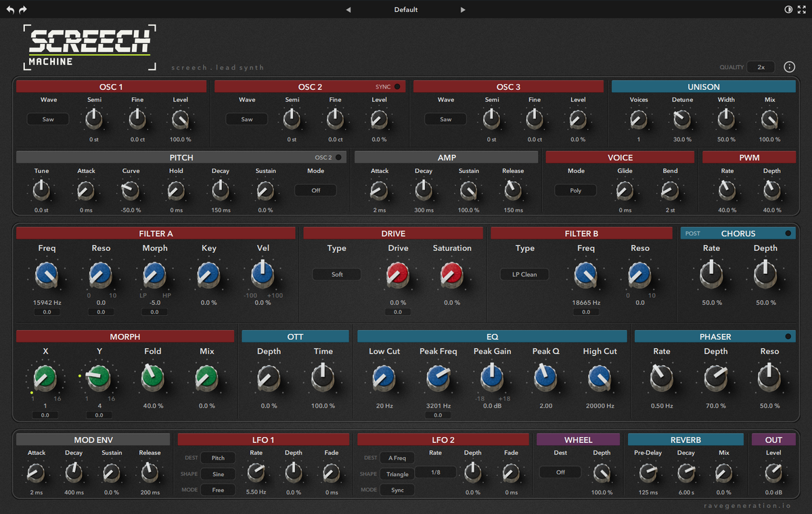Toggle the Chorus on/off indicator
The image size is (812, 514).
click(x=788, y=233)
